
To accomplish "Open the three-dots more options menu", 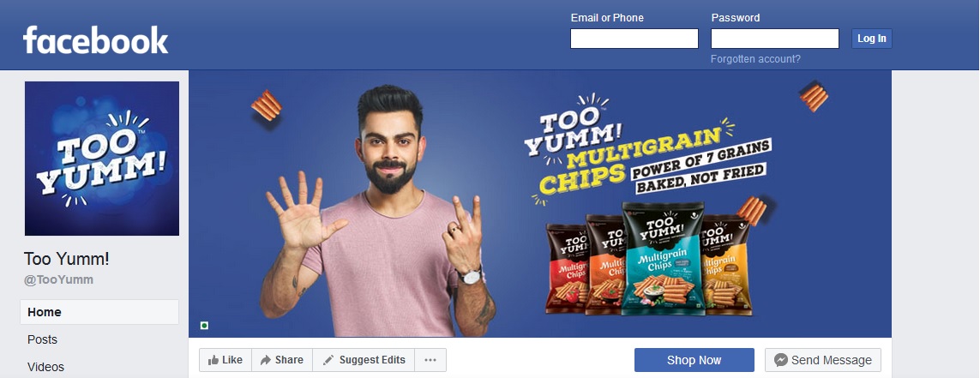I will click(430, 360).
